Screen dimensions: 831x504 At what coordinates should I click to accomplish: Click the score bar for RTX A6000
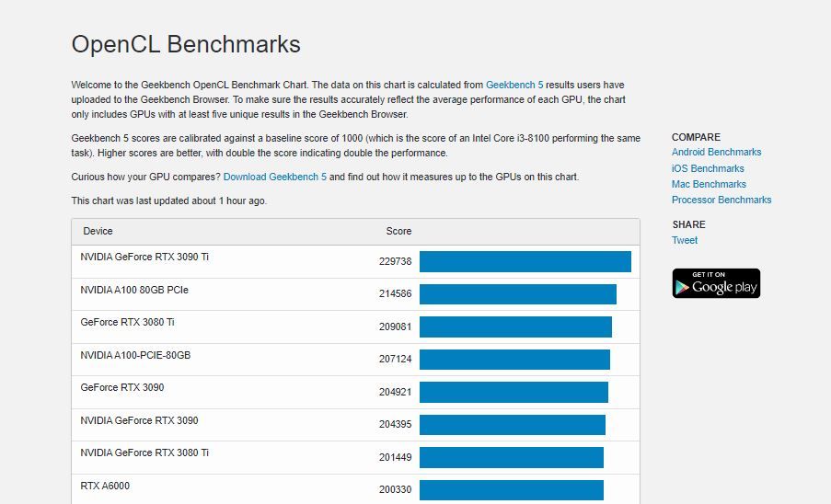pos(511,489)
